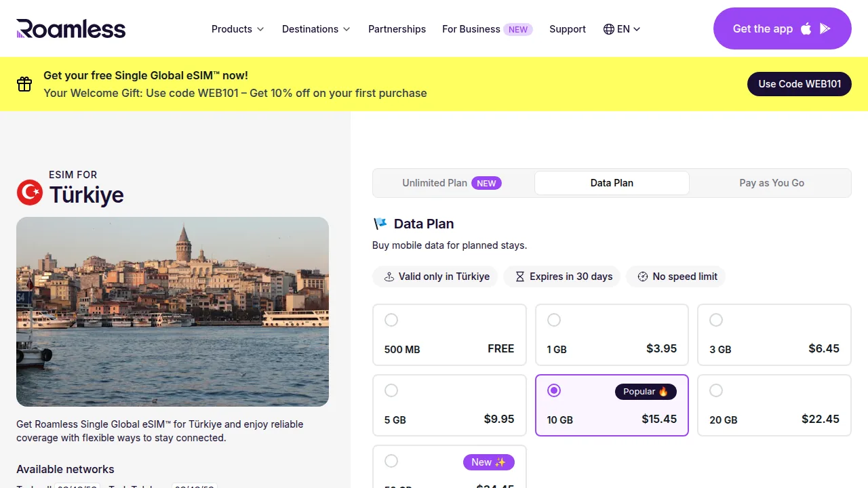
Task: Select the 1 GB plan radio button
Action: click(x=554, y=320)
